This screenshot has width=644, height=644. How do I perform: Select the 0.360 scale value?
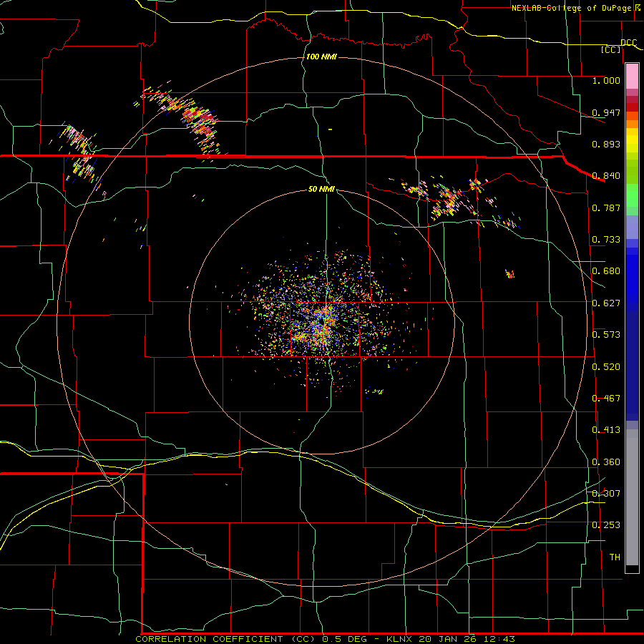pyautogui.click(x=606, y=462)
